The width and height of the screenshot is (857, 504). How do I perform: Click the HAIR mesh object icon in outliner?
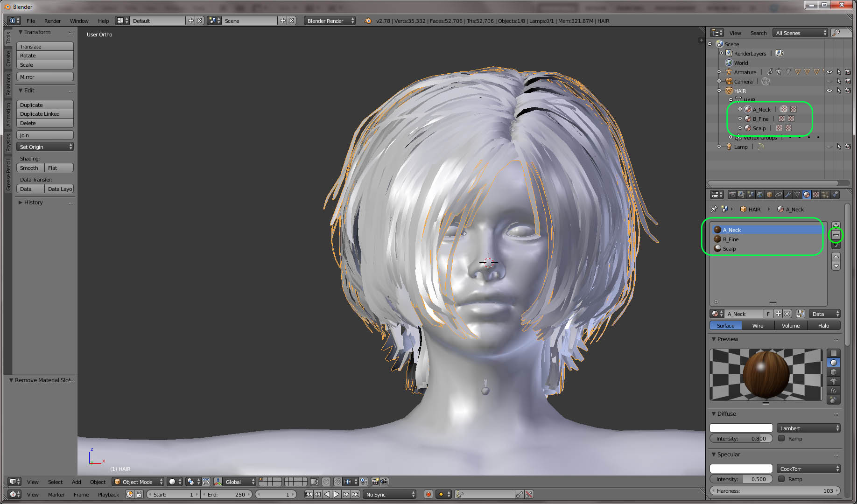coord(729,91)
